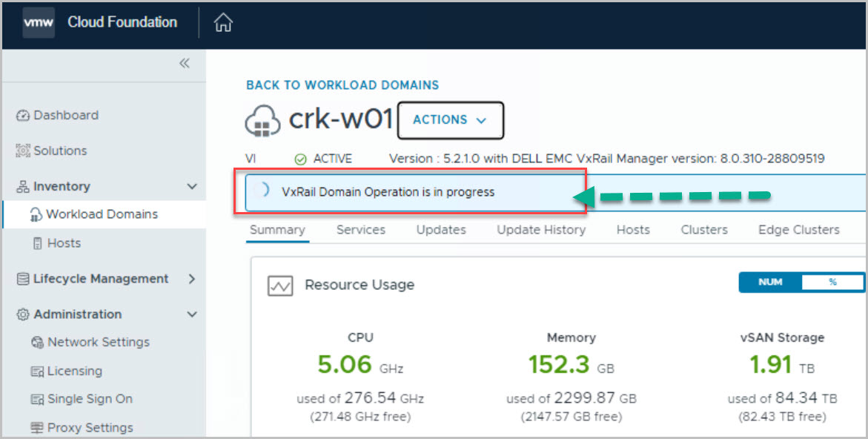Click the version 5.2.1.0 text

(x=607, y=159)
